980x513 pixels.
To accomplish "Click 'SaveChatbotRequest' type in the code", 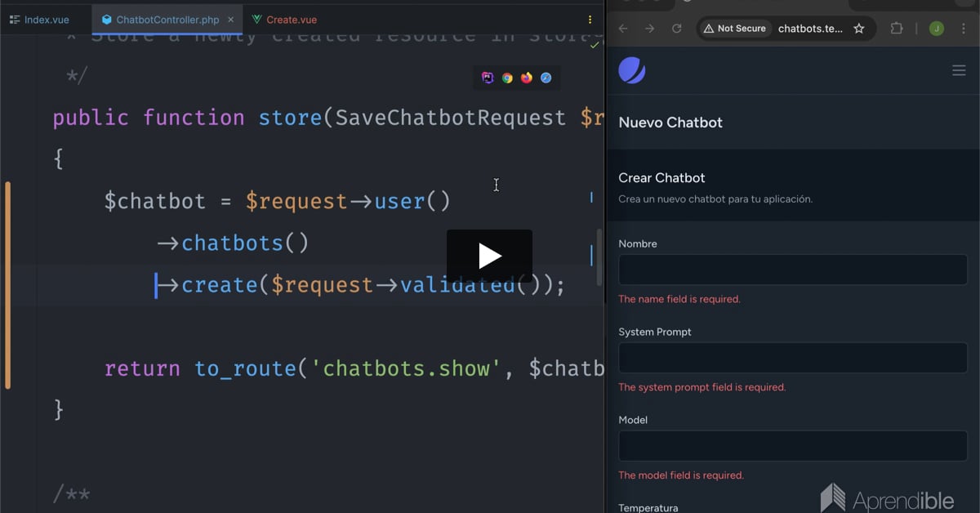I will point(451,118).
